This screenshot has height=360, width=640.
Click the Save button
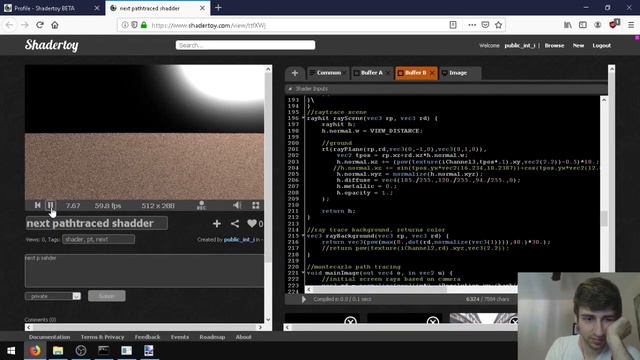107,296
